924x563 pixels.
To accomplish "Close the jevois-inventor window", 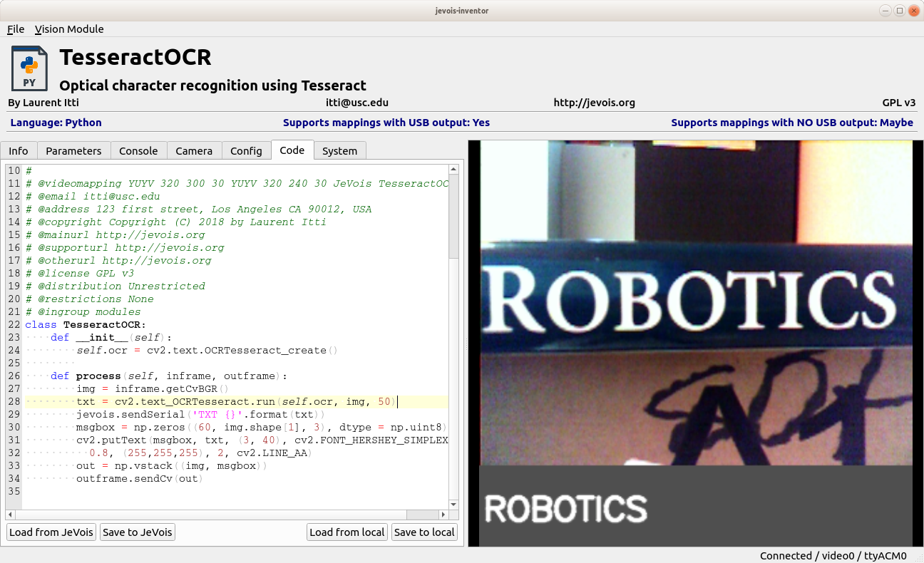I will point(914,10).
